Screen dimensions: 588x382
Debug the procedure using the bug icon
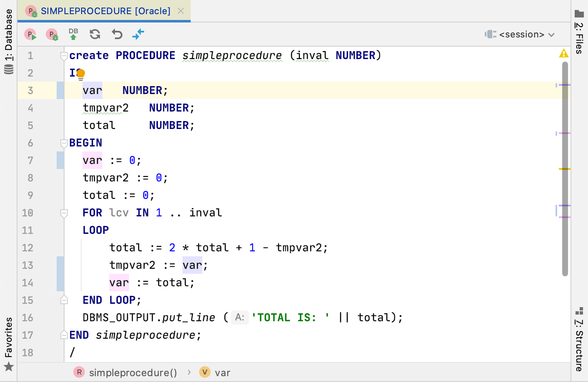pos(52,34)
